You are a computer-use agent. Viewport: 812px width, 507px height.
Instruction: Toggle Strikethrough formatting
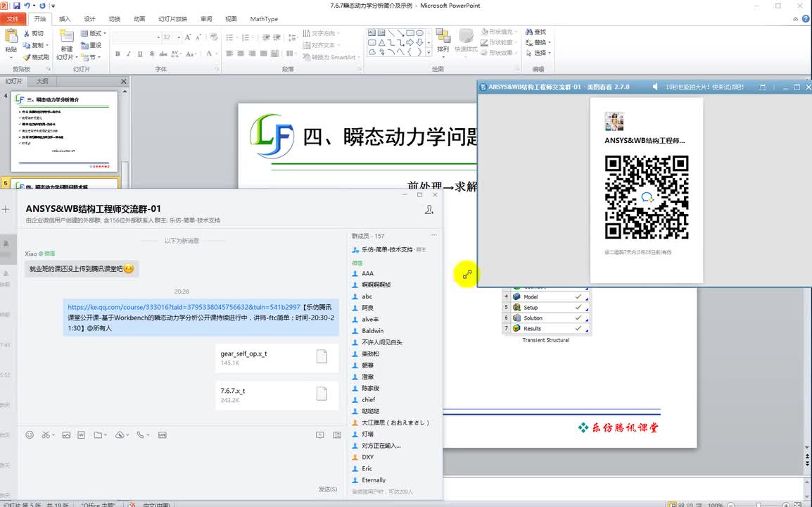pos(163,54)
